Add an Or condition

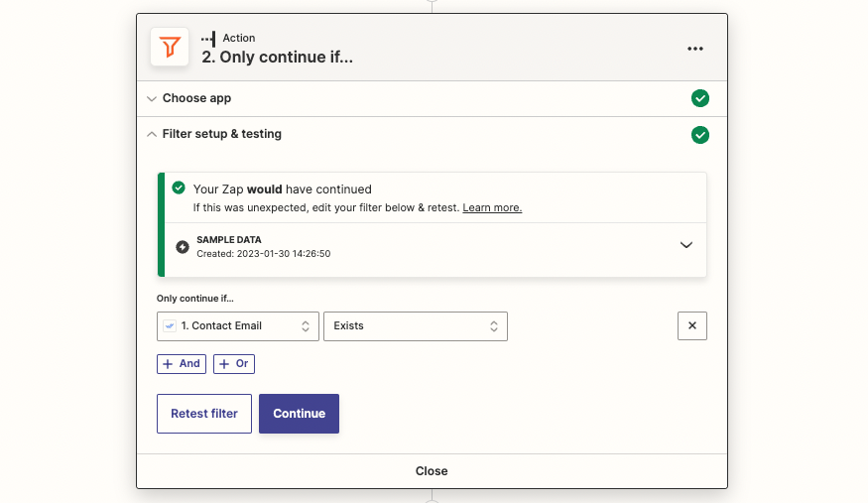coord(235,364)
